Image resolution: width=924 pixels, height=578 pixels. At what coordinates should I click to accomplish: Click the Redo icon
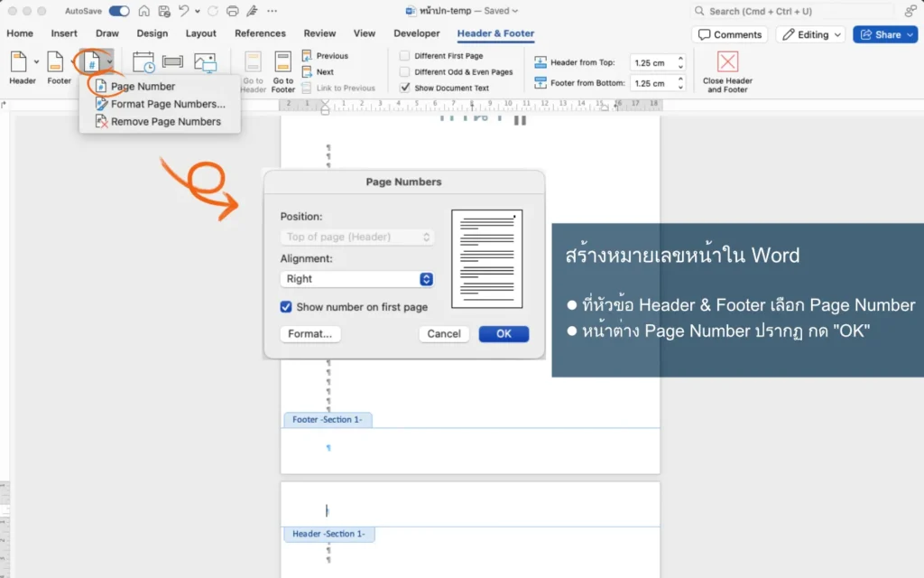(x=213, y=11)
